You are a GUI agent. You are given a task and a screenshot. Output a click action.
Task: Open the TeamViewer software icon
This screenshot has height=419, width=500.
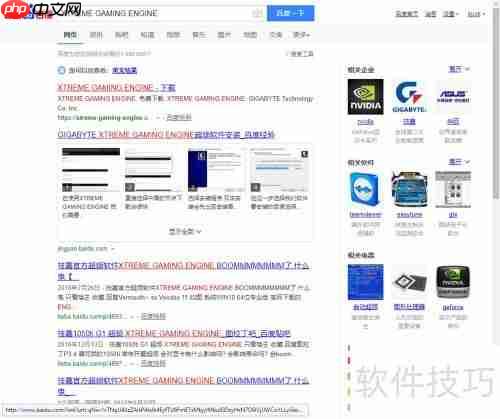[365, 189]
